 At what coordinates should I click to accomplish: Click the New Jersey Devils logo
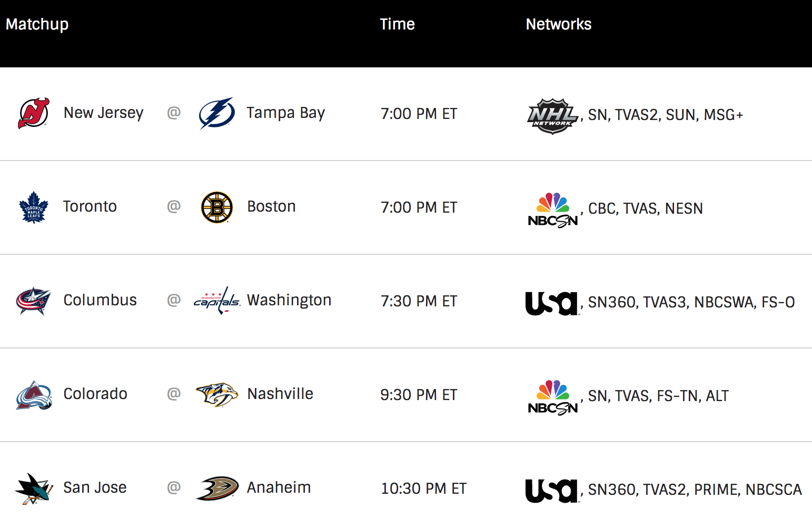34,113
